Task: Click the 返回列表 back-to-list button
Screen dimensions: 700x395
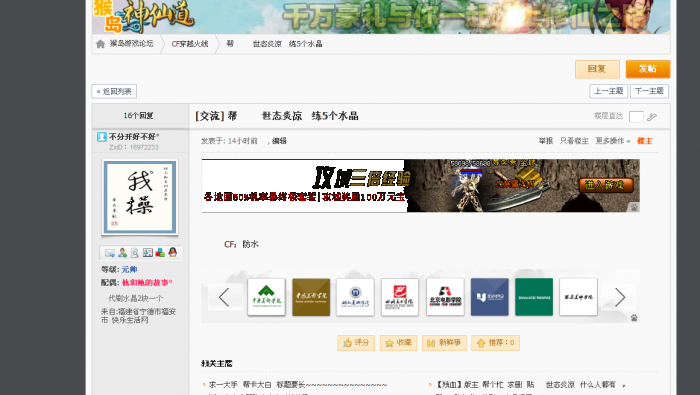Action: [114, 91]
